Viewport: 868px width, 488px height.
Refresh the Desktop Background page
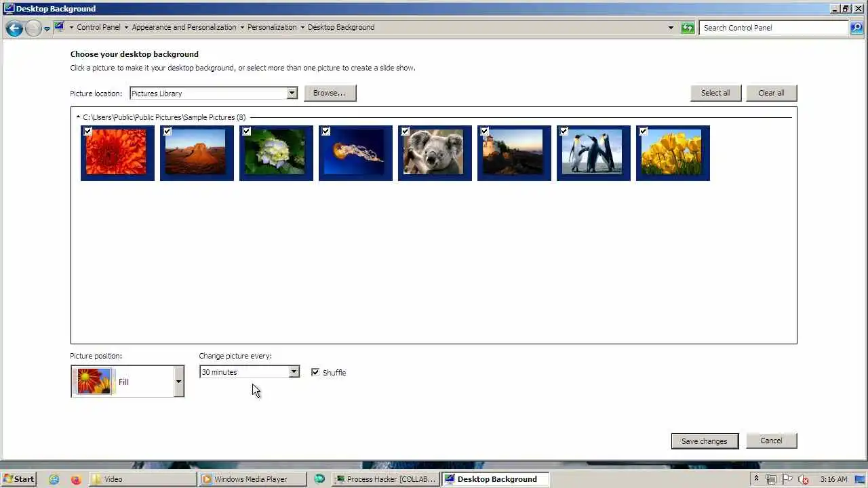pyautogui.click(x=688, y=28)
